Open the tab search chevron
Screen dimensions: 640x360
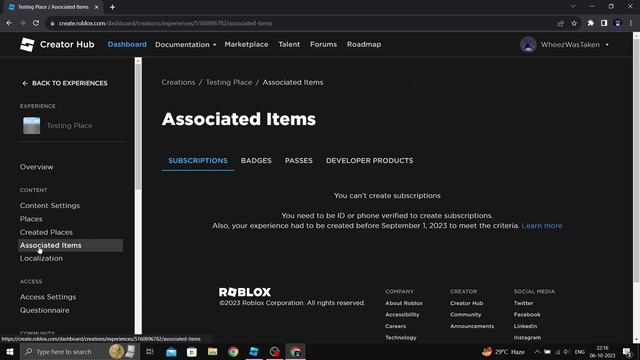(x=573, y=7)
